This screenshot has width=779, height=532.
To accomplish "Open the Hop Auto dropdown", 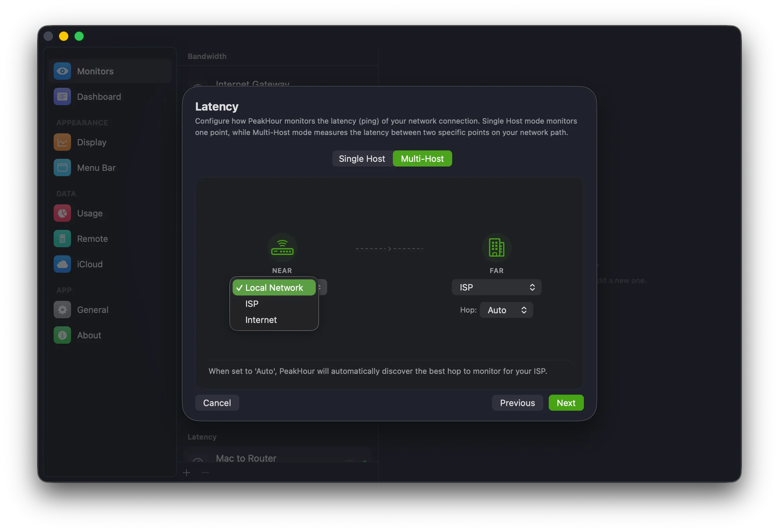I will tap(506, 310).
